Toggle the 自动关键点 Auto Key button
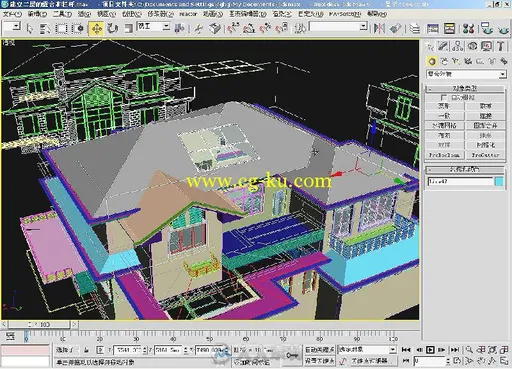Screen dimensions: 512x369 pyautogui.click(x=319, y=350)
